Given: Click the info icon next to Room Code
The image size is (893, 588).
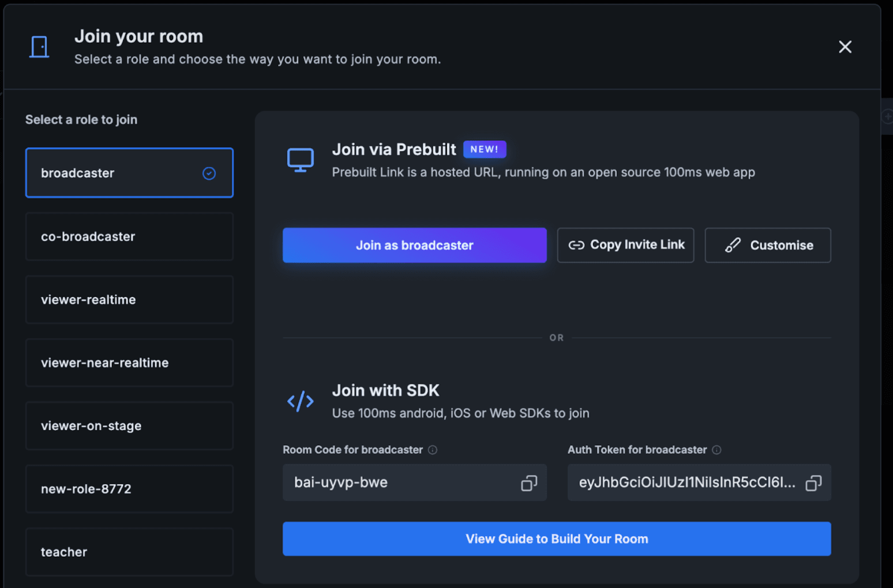Looking at the screenshot, I should (433, 450).
